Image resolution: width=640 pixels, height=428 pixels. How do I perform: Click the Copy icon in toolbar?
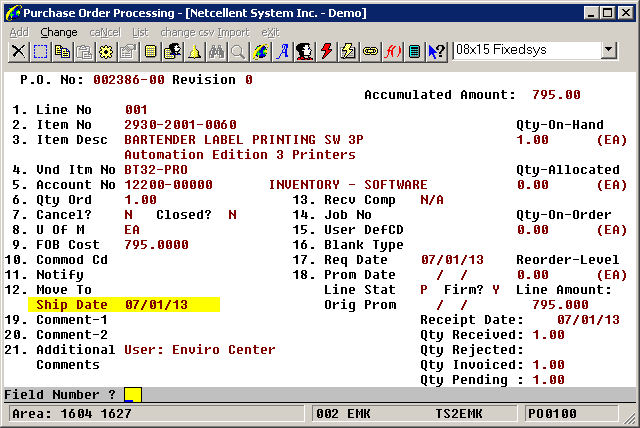pyautogui.click(x=62, y=52)
